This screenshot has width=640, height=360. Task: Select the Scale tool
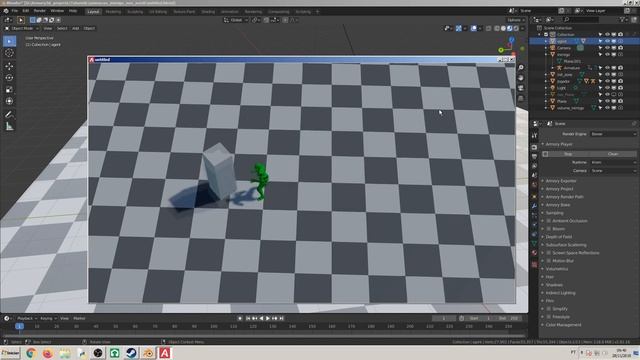point(9,89)
